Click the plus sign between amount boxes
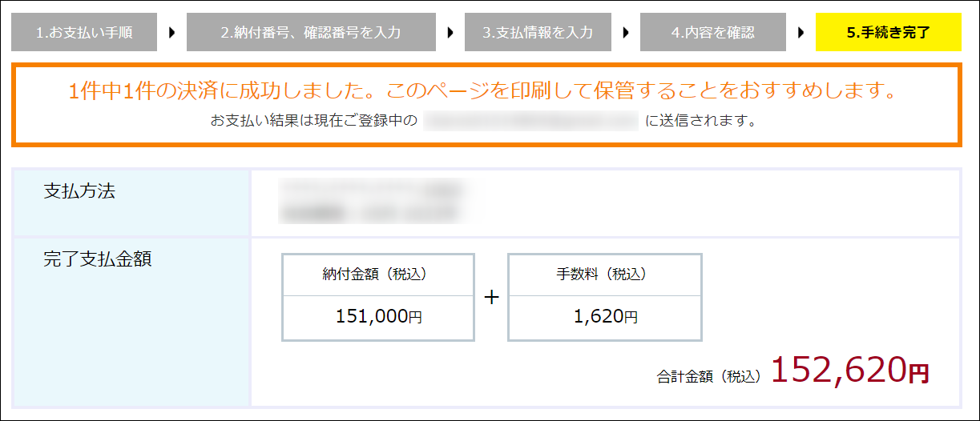 [x=491, y=297]
